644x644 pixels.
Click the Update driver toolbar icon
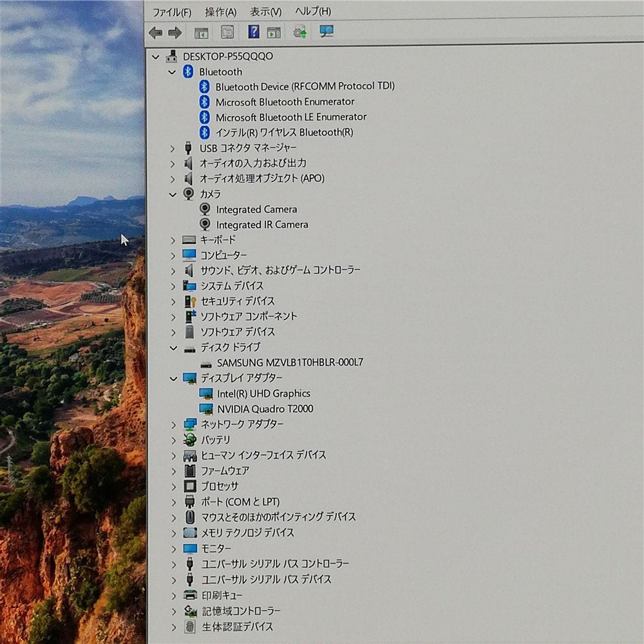coord(299,32)
